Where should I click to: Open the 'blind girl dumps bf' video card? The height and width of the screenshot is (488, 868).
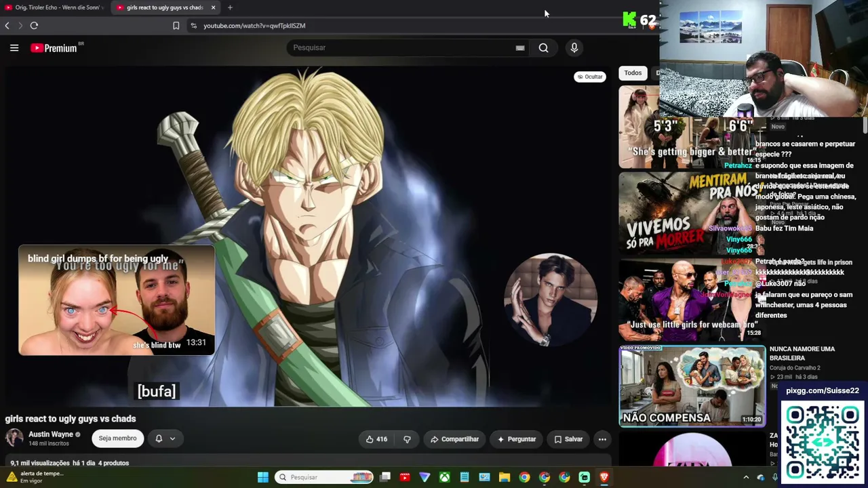tap(117, 300)
